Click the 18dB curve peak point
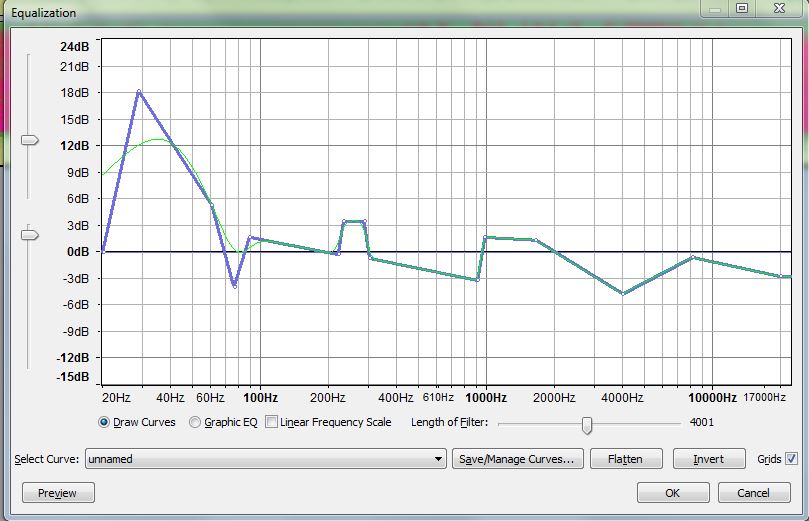The height and width of the screenshot is (521, 809). [139, 91]
